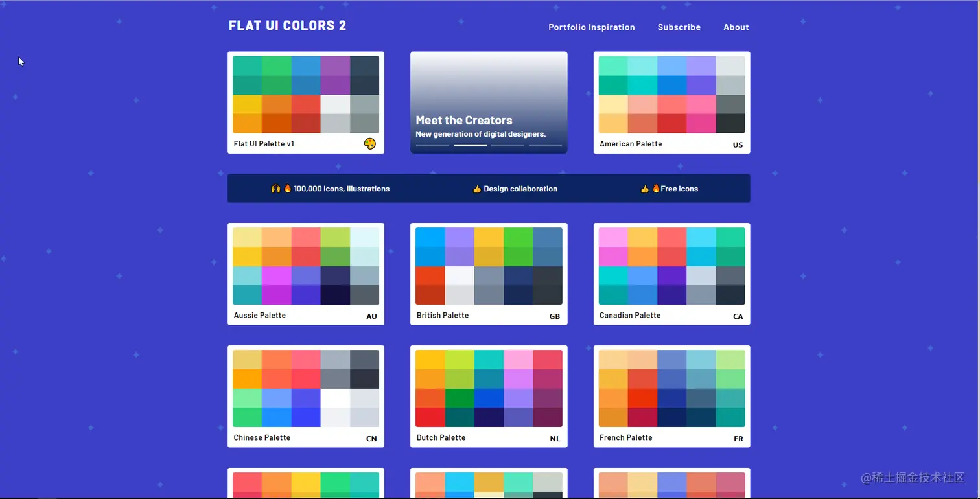Open the Flat UI Palette v1 card
Viewport: 980px width, 499px height.
pyautogui.click(x=306, y=102)
